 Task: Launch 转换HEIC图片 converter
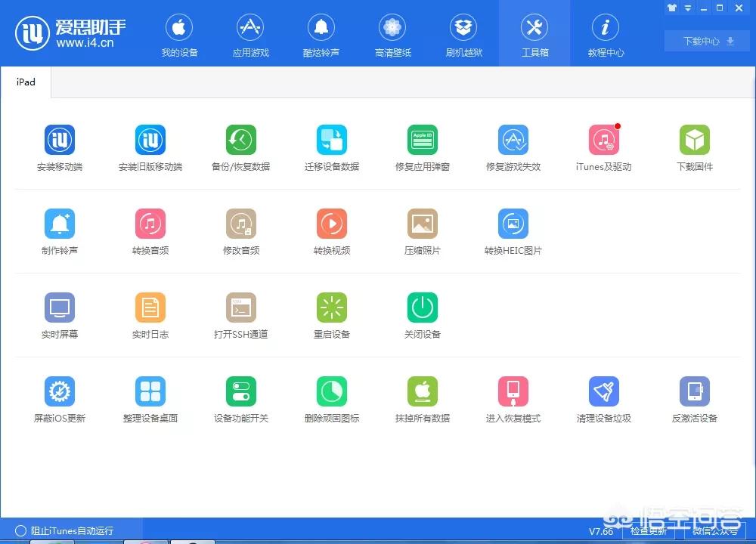[513, 224]
